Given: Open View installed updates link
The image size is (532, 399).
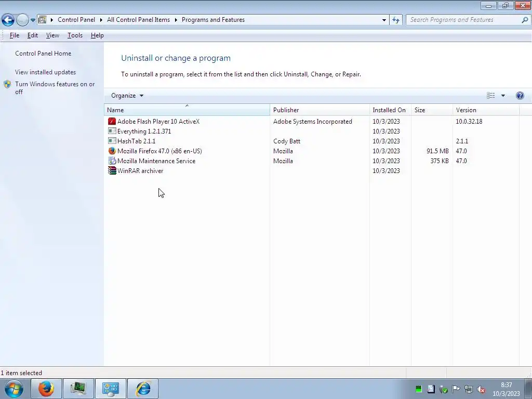Looking at the screenshot, I should 46,72.
